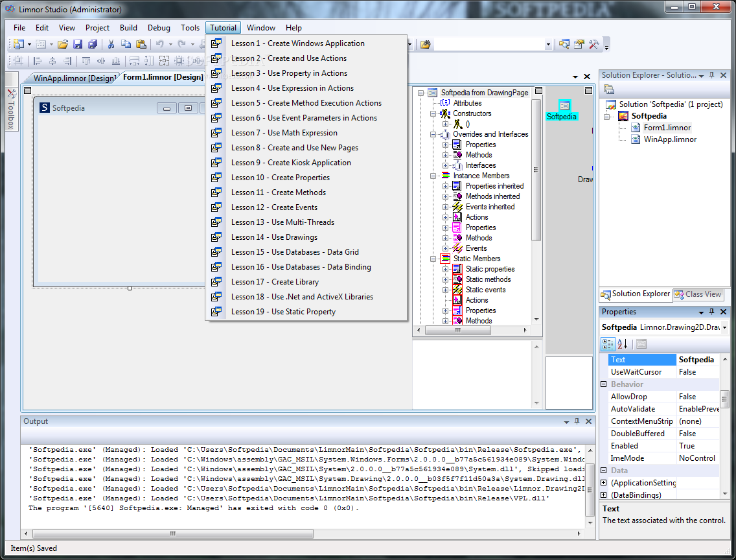The image size is (736, 560).
Task: Expand the (ApplicationSettings) property row
Action: coord(604,483)
